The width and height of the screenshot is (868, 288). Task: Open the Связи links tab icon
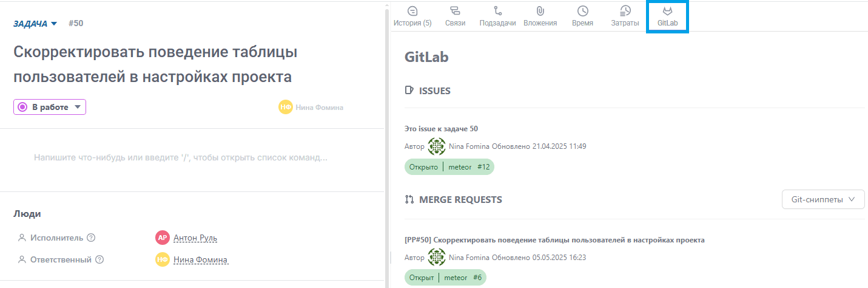(x=455, y=10)
